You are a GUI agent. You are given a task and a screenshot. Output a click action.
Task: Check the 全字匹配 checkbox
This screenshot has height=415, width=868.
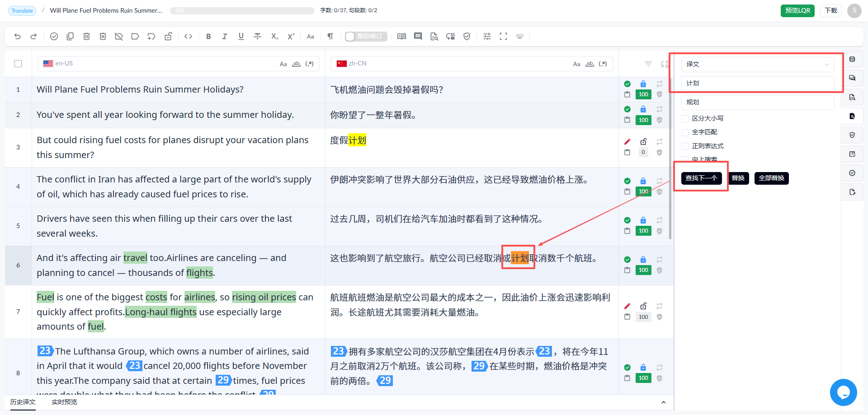[x=685, y=132]
